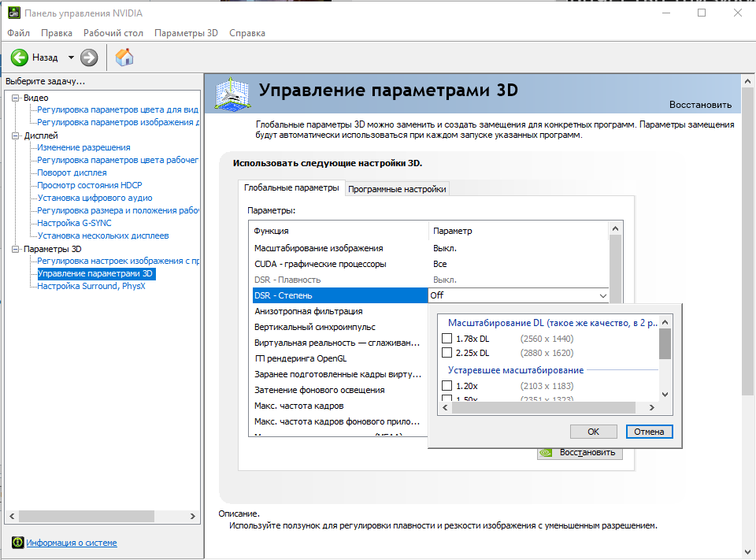Viewport: 756px width, 560px height.
Task: Click the Off value in DSR field
Action: click(437, 295)
